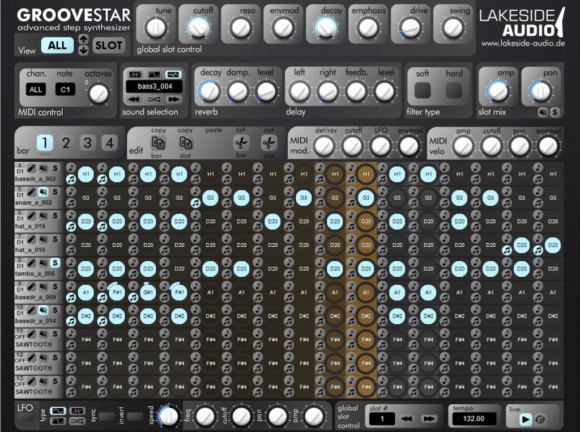Pick a random sound with shuffle icon

pos(154,99)
